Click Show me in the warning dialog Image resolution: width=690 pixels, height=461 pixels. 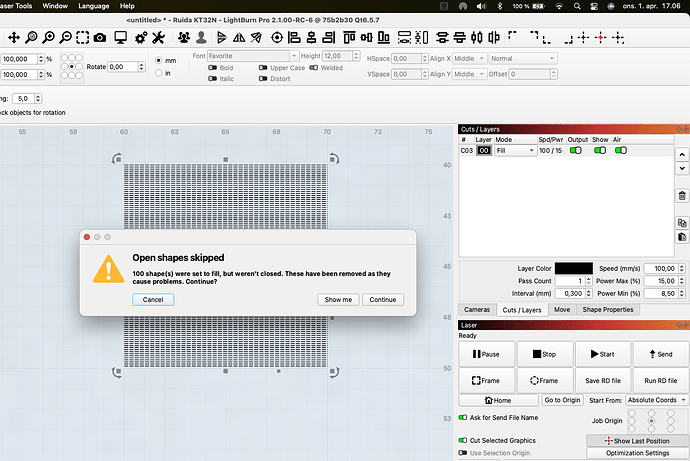coord(337,299)
